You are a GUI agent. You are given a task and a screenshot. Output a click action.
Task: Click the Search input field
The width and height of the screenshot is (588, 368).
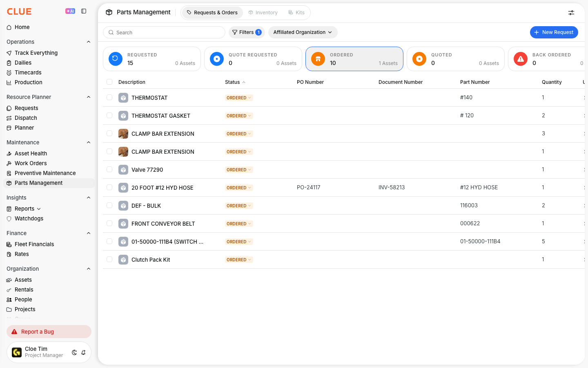click(164, 32)
